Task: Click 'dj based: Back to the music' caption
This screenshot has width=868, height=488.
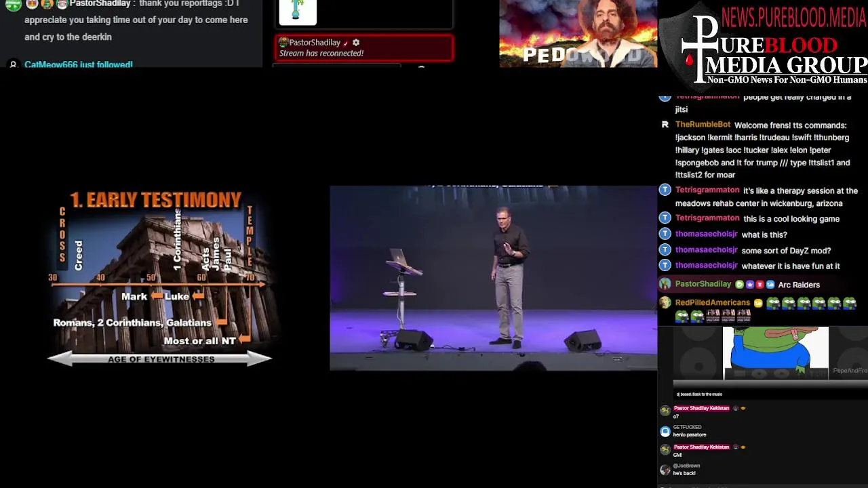Action: 699,394
